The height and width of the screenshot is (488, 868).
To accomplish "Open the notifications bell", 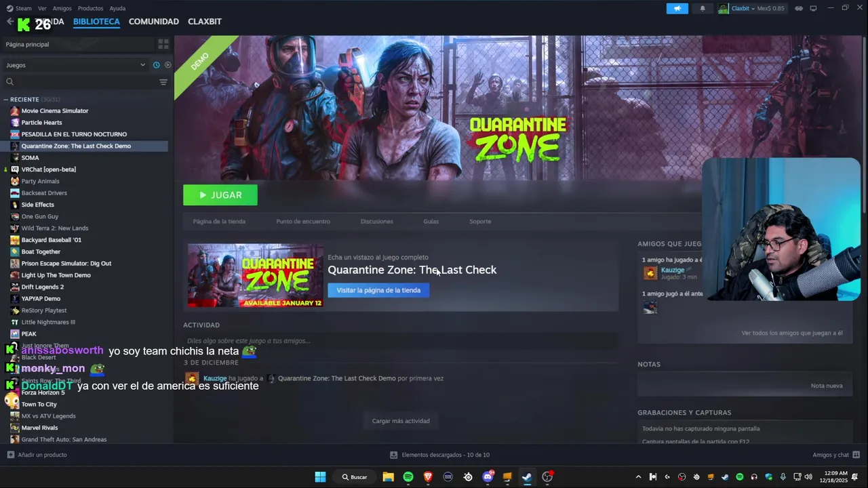I will tap(703, 8).
